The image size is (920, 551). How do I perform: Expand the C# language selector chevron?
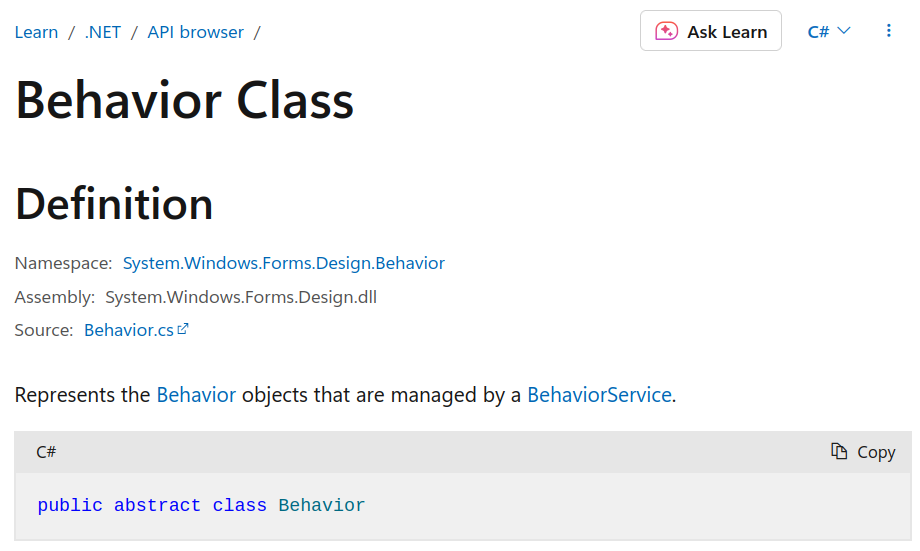(x=844, y=31)
